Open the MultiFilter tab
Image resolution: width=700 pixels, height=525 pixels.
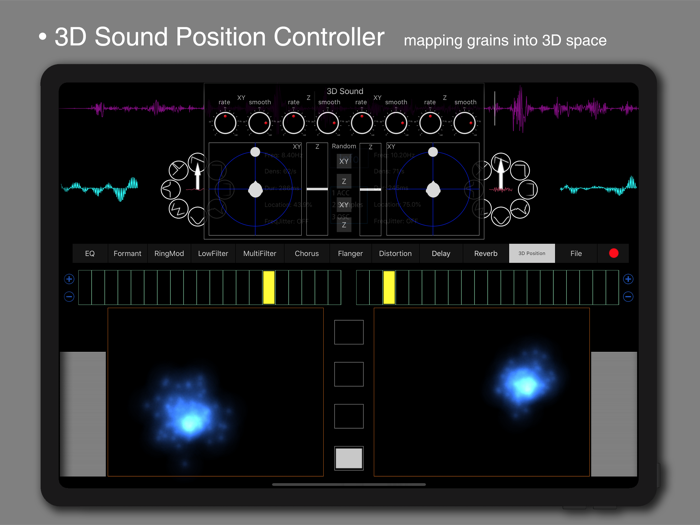point(259,253)
